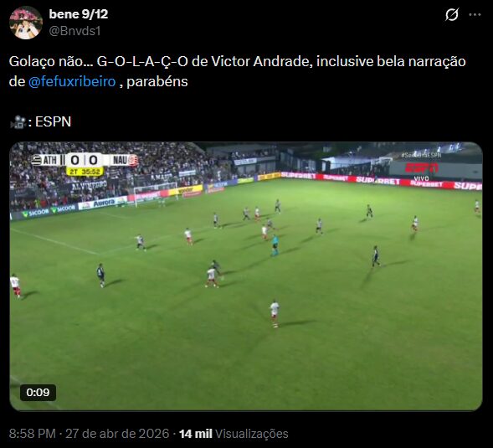This screenshot has width=493, height=448.
Task: Click the 0:09 video duration badge
Action: point(38,393)
